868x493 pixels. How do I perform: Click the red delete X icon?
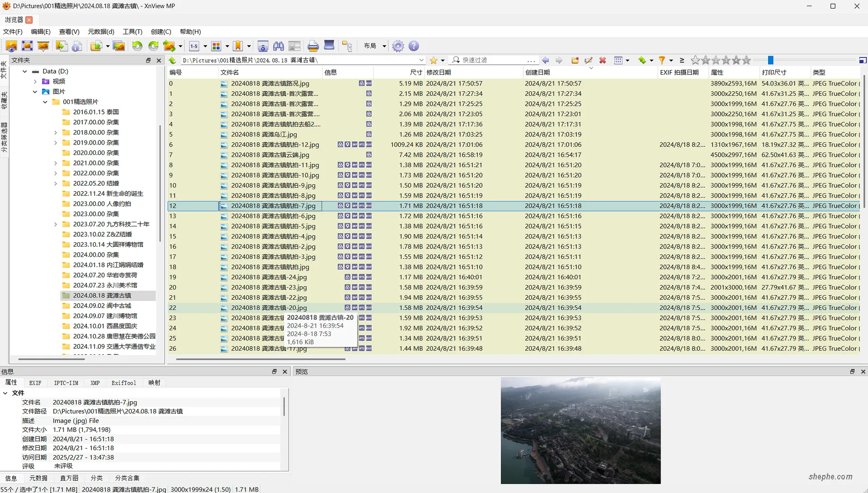coord(603,60)
